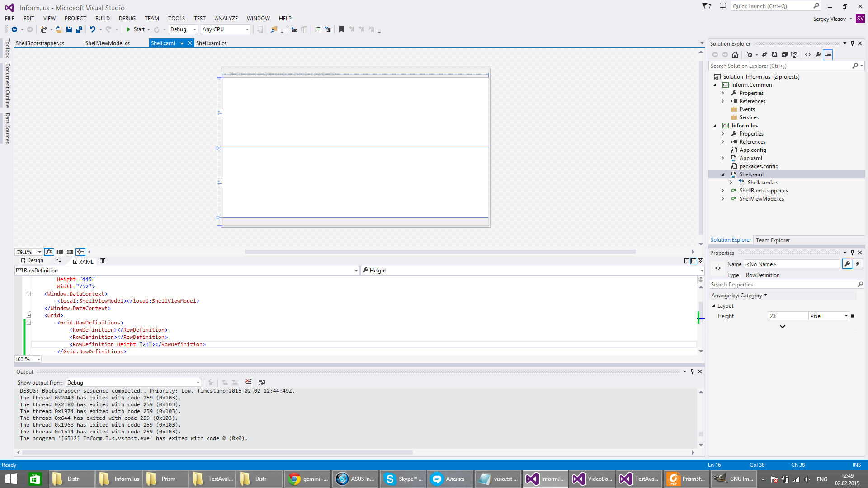Click the Save All toolbar icon
This screenshot has height=488, width=868.
[79, 29]
